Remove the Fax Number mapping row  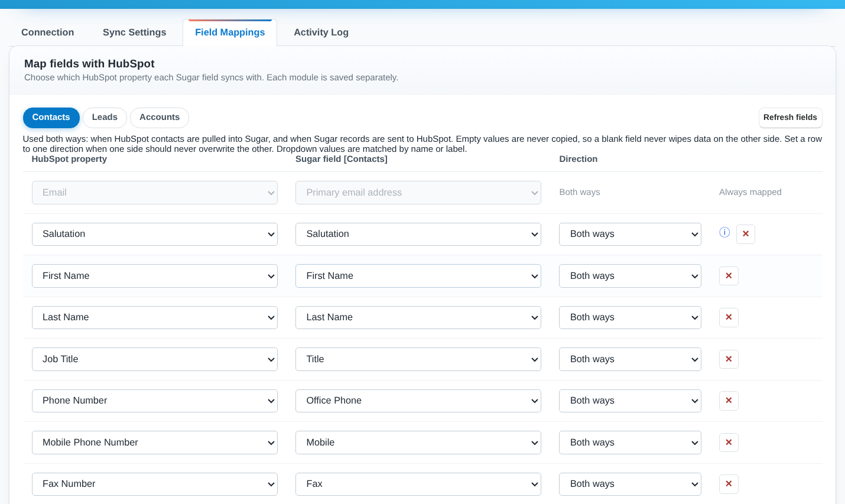point(729,484)
